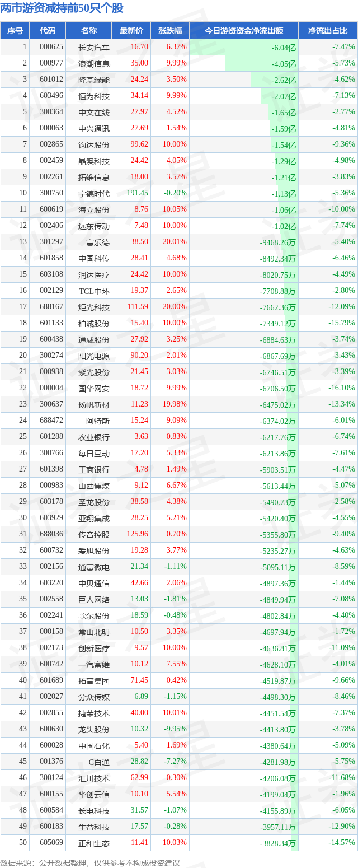Select stock name 中国石化

pyautogui.click(x=94, y=746)
